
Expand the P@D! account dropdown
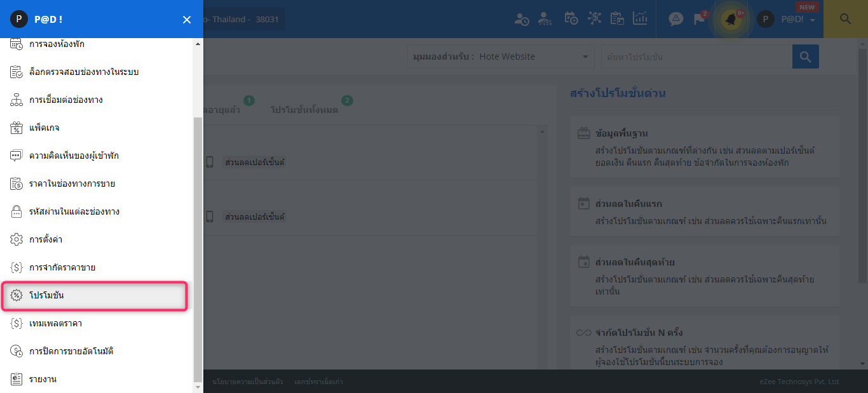pyautogui.click(x=798, y=20)
